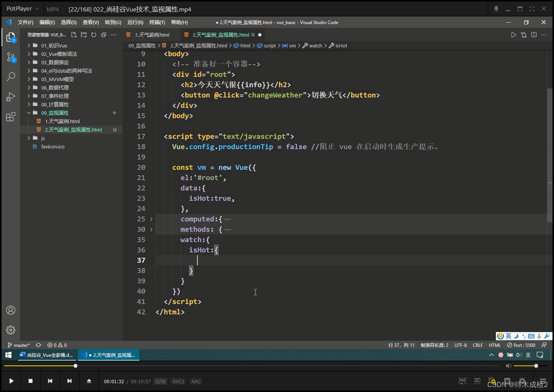
Task: Open the Accounts icon in activity bar
Action: [x=11, y=310]
